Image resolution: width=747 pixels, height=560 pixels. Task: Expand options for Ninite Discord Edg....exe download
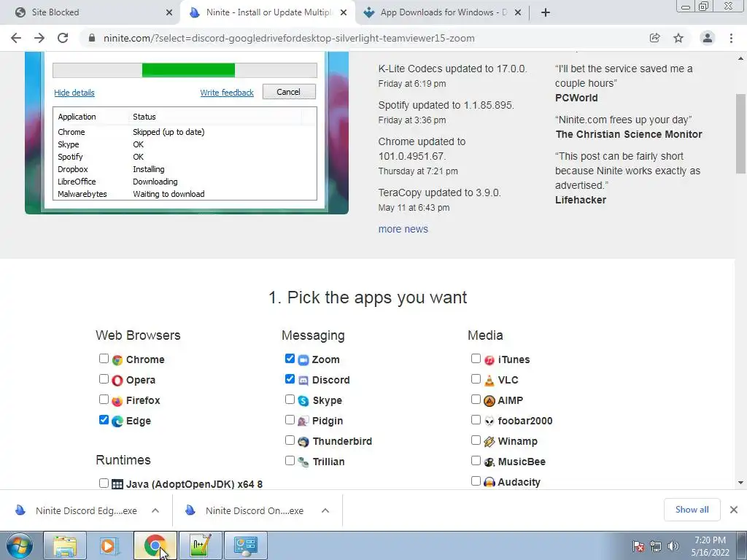point(155,510)
